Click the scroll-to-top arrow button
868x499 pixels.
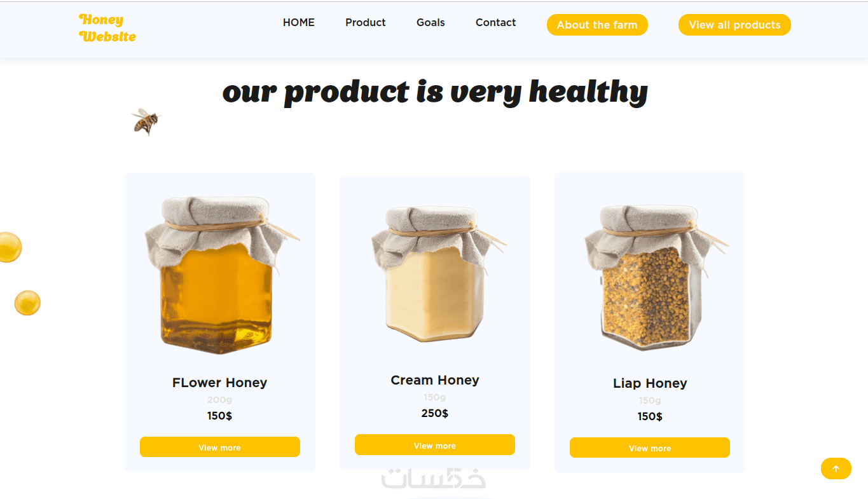click(x=836, y=468)
